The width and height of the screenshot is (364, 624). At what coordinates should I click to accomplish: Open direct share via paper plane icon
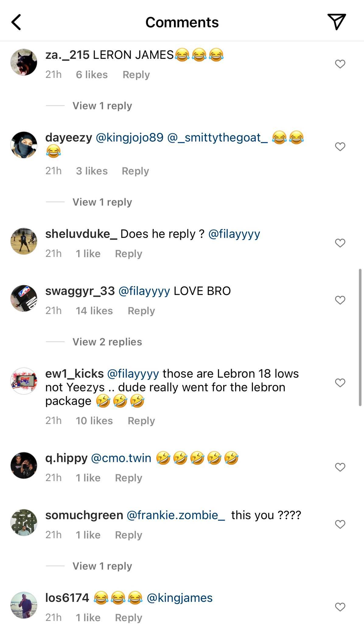(337, 22)
